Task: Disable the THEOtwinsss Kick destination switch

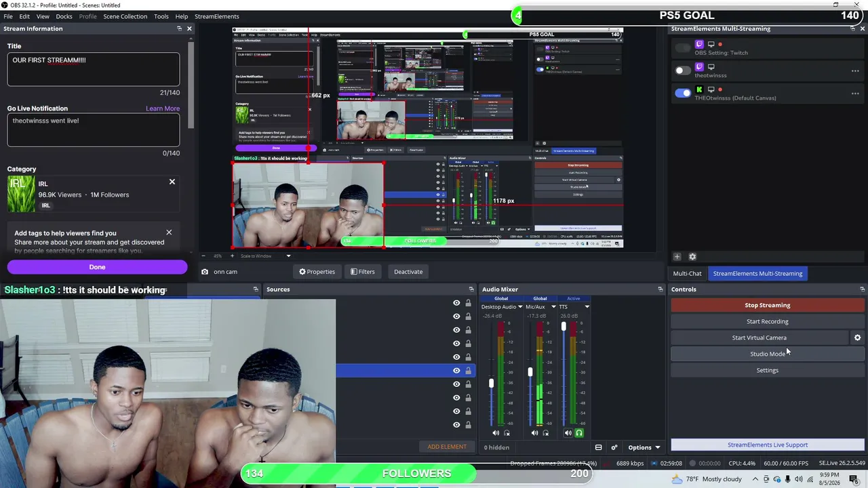Action: click(683, 93)
